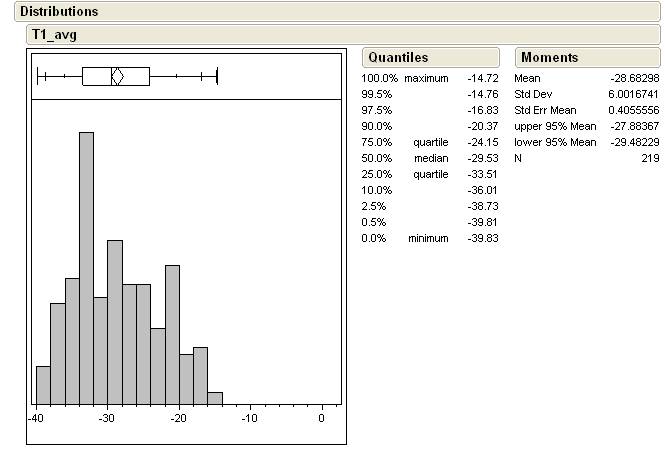
Task: Collapse the Moments table header
Action: click(x=549, y=58)
